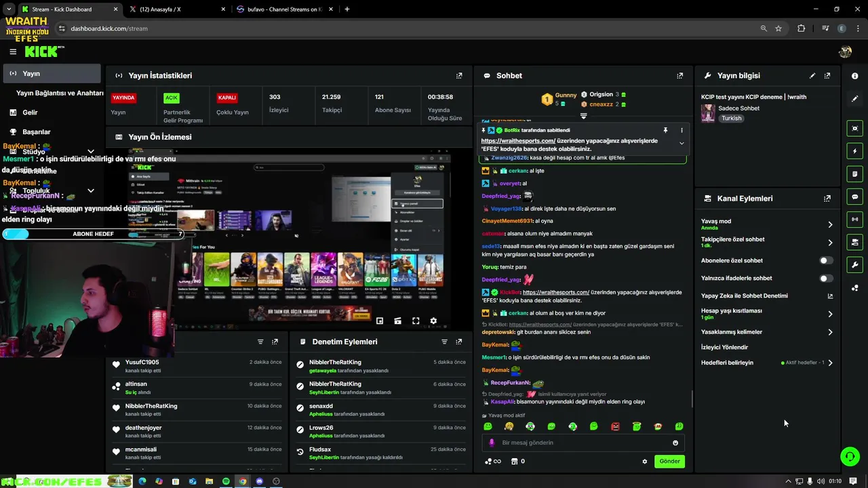
Task: Enable Abonelere özel sohbet switch
Action: 825,260
